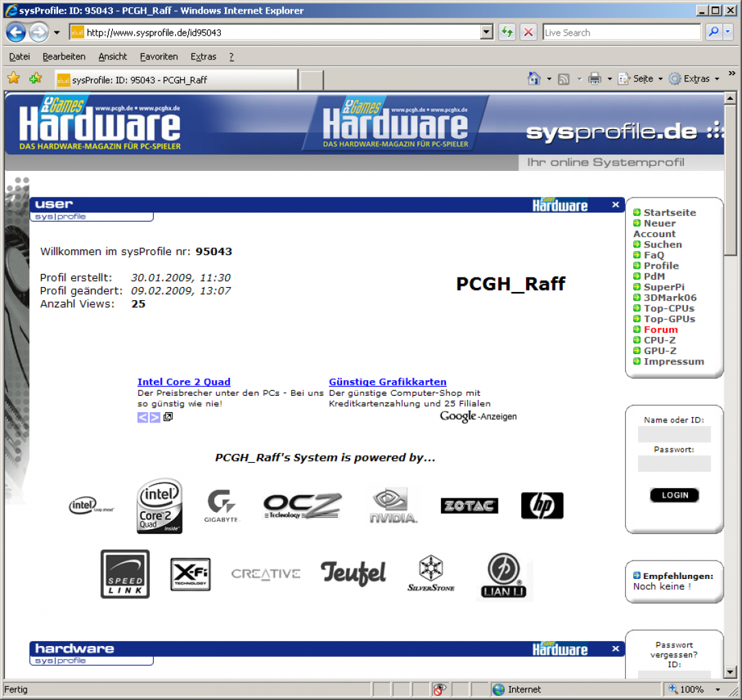The image size is (742, 700).
Task: Go back with the browser Back arrow
Action: click(x=16, y=32)
